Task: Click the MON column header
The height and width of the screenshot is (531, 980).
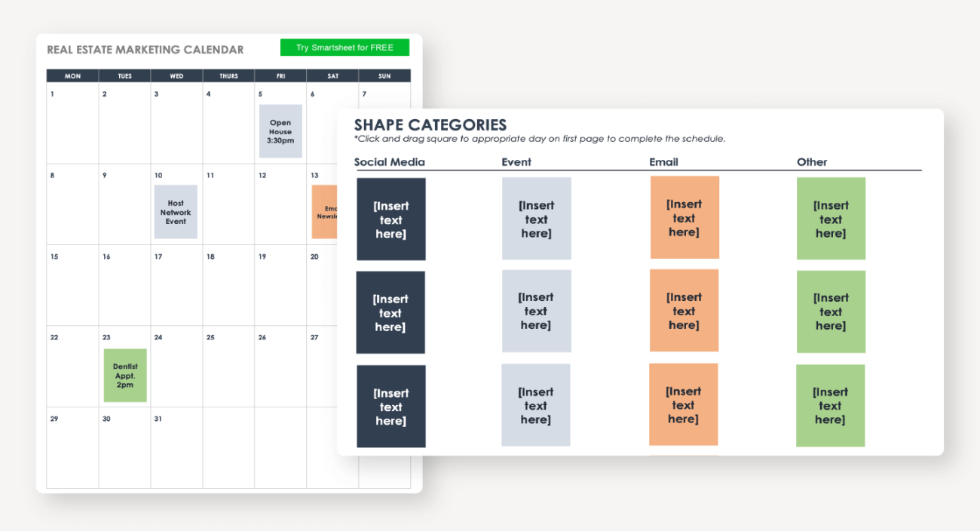Action: tap(72, 76)
